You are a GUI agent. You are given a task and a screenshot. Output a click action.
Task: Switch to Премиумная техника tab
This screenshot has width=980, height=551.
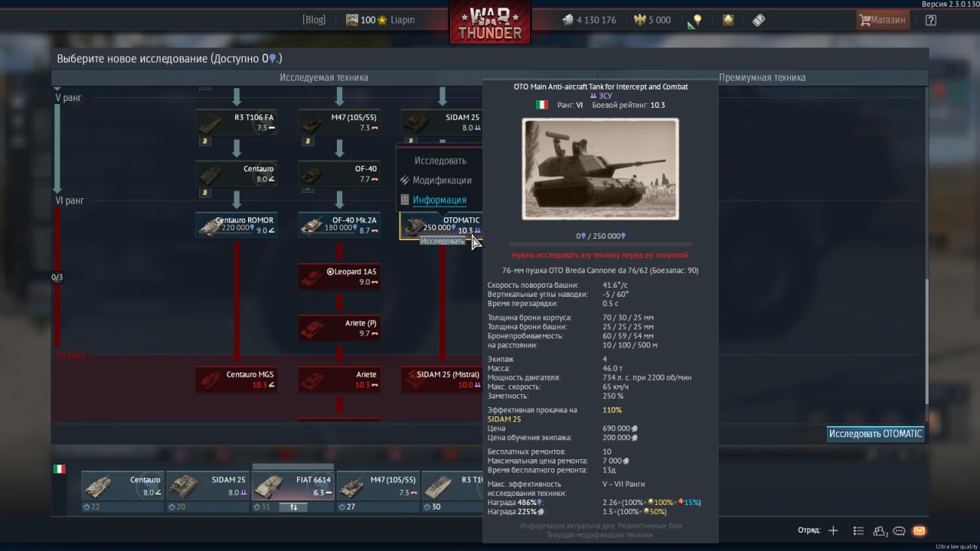point(762,77)
